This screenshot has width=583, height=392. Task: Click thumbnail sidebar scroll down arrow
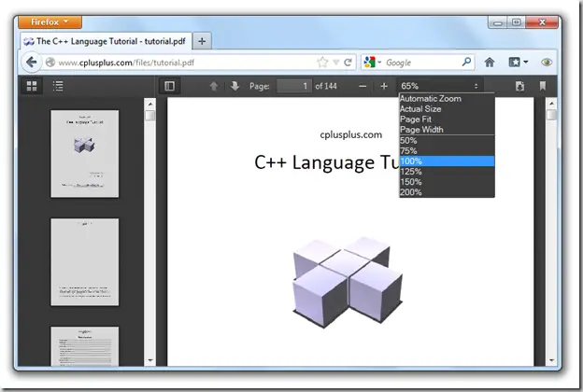[150, 360]
